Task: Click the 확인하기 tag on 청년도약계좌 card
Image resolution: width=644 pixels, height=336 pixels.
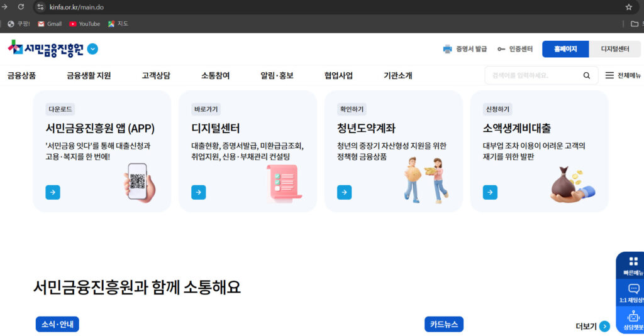Action: tap(352, 109)
